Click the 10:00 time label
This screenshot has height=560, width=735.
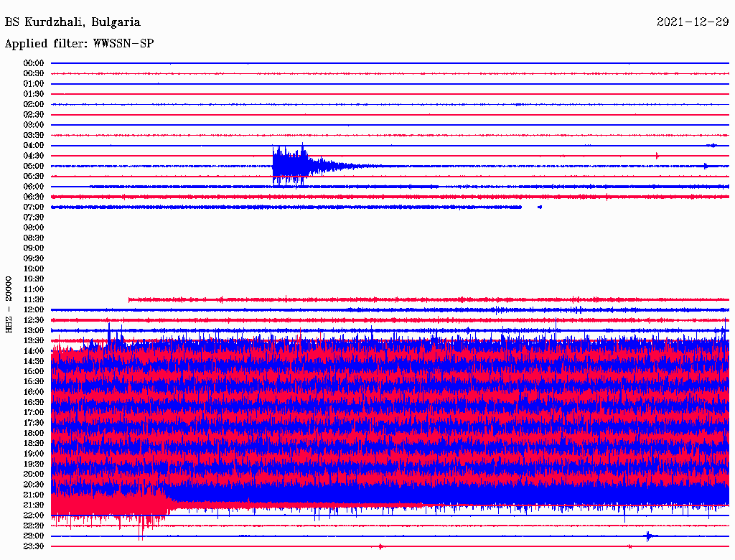coord(34,269)
